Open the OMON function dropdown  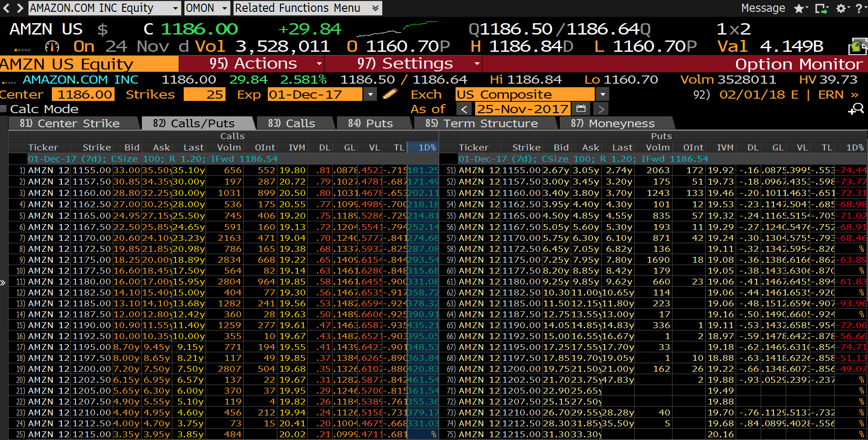(207, 8)
